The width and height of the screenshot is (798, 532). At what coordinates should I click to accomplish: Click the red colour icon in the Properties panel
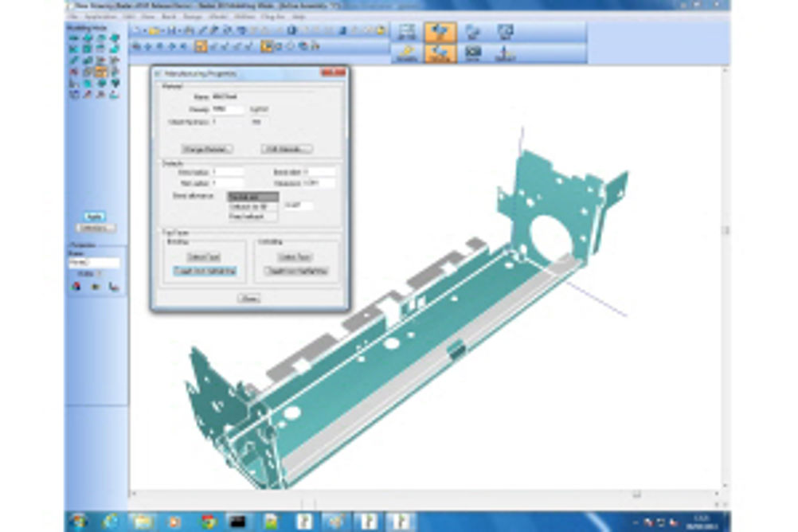click(x=76, y=287)
